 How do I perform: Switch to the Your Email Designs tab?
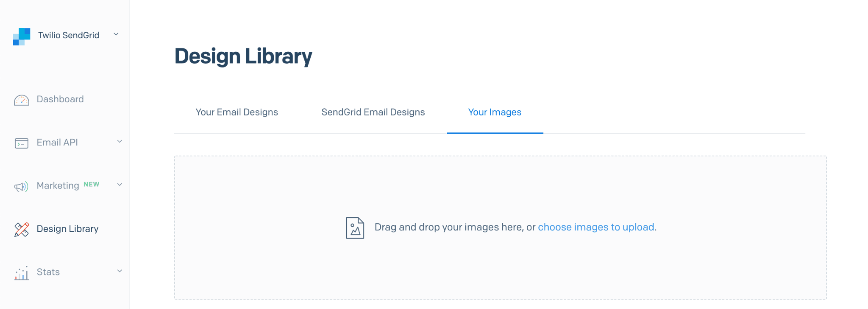[x=236, y=112]
